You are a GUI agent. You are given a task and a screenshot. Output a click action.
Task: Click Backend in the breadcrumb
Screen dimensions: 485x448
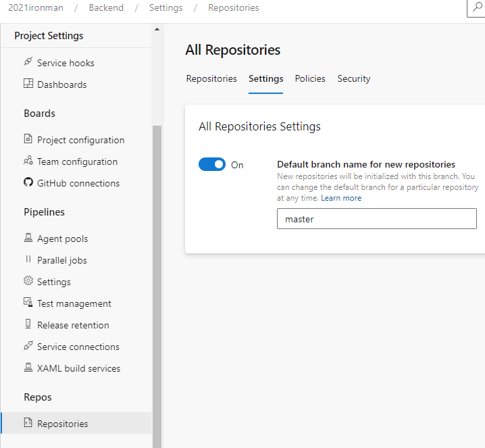tap(105, 8)
